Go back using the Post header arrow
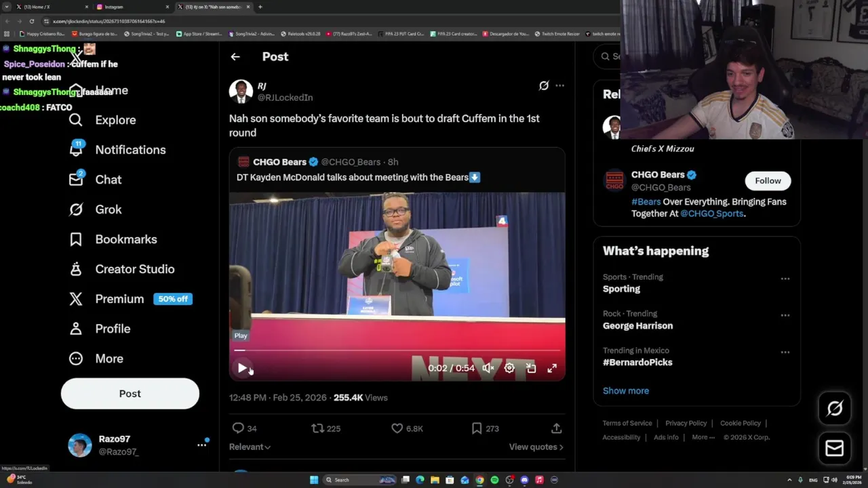Viewport: 868px width, 488px height. [x=235, y=57]
